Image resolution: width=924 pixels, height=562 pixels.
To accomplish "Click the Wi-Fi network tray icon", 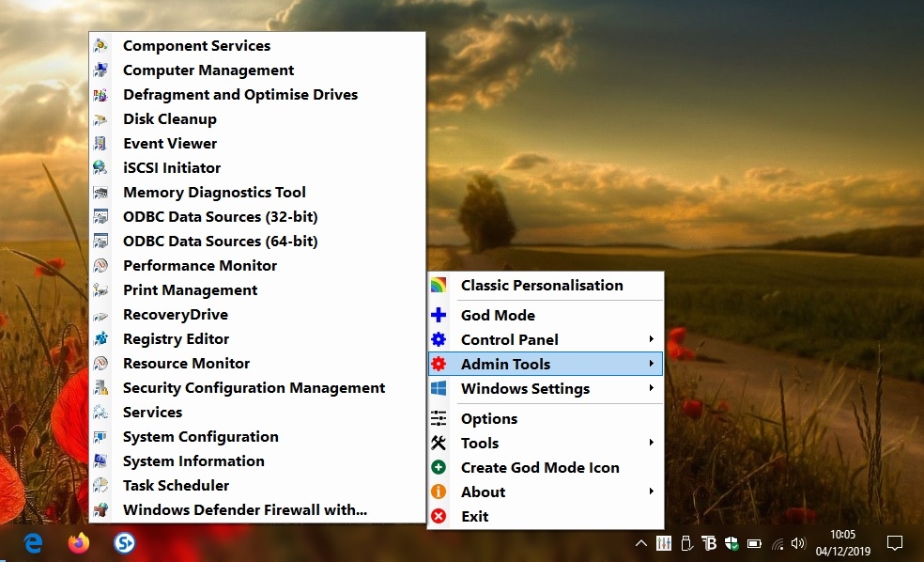I will point(778,544).
